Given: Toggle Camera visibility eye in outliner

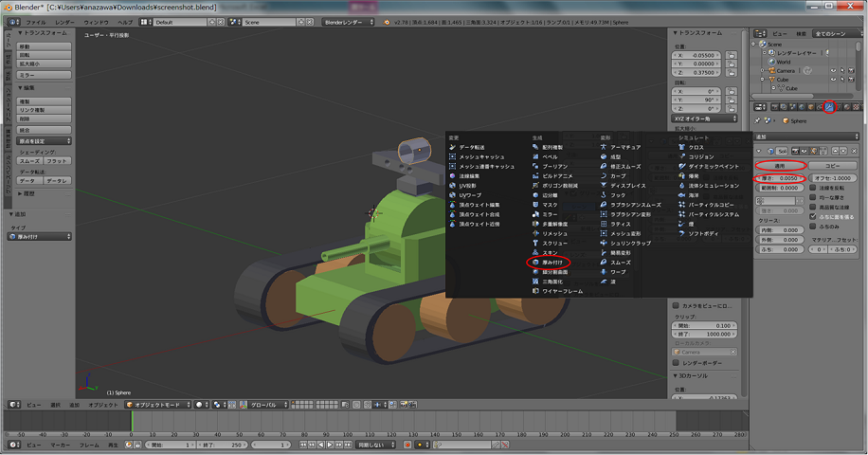Looking at the screenshot, I should (x=834, y=71).
